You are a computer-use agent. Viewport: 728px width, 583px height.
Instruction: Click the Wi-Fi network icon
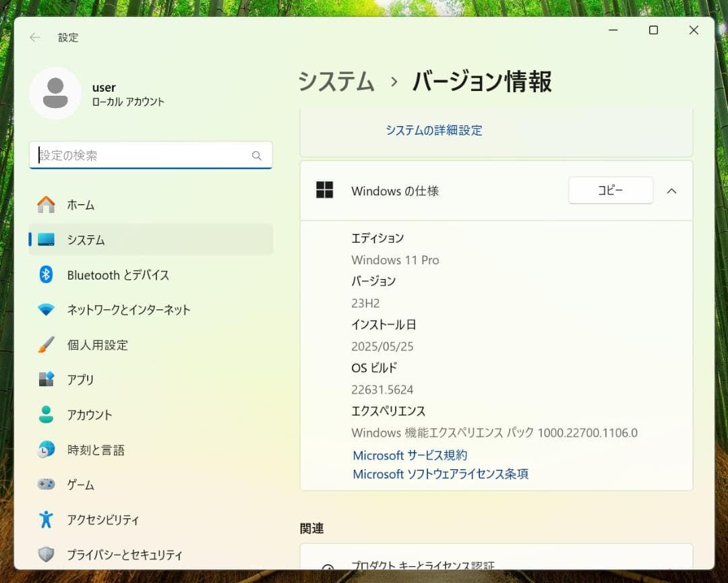coord(46,309)
